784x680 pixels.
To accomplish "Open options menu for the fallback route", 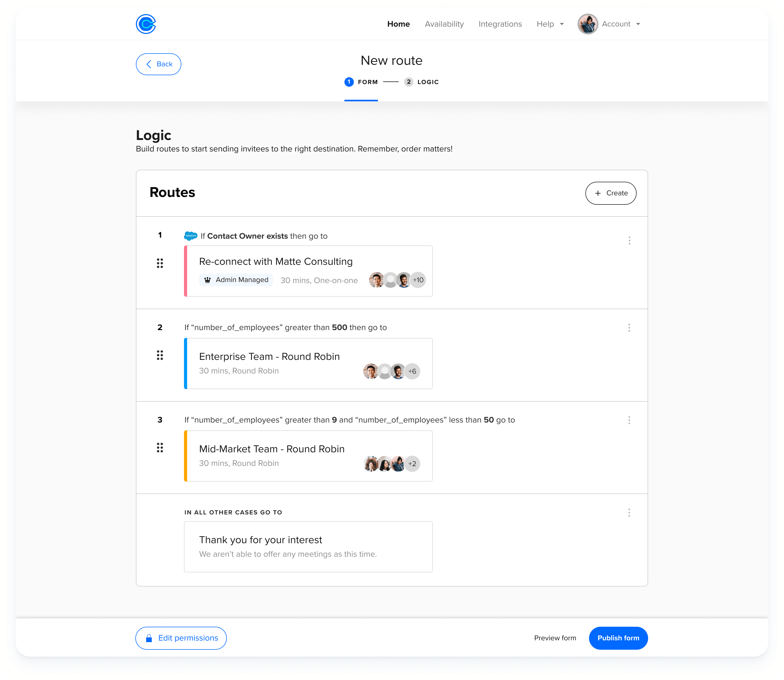I will click(629, 513).
